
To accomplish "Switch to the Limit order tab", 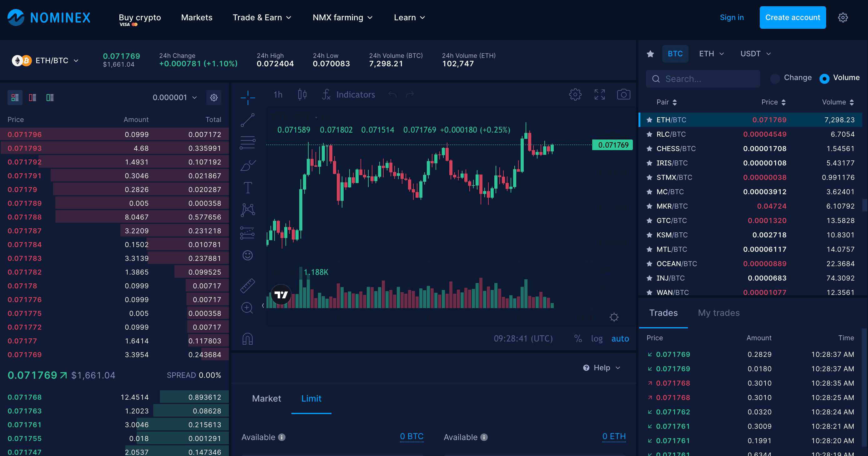I will [311, 399].
